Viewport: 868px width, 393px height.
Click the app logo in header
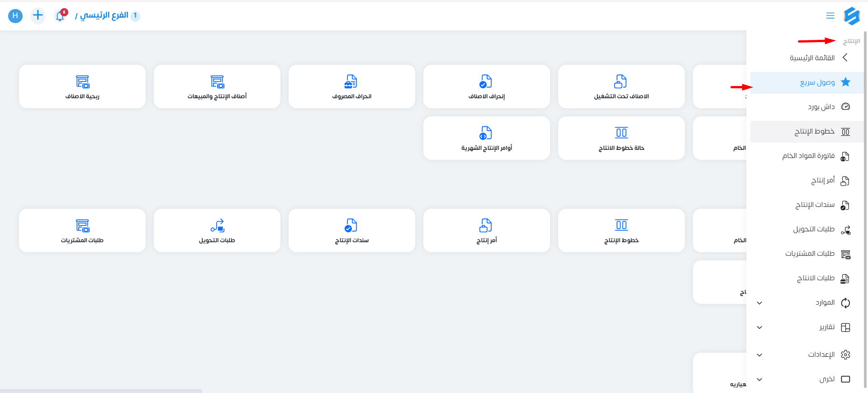(851, 16)
